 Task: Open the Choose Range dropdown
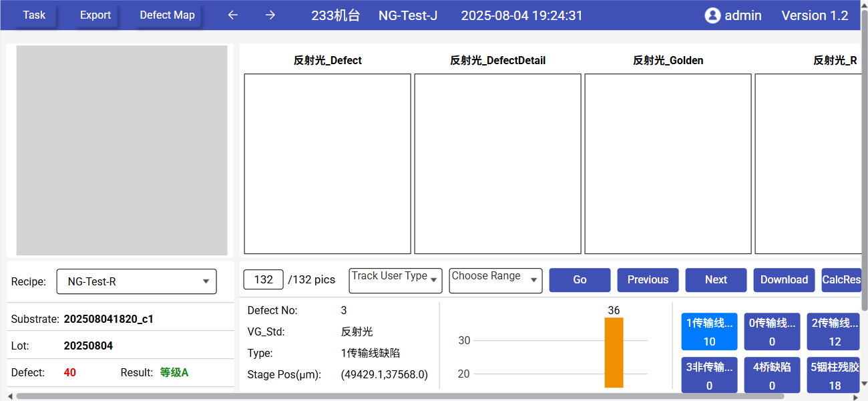(x=495, y=280)
